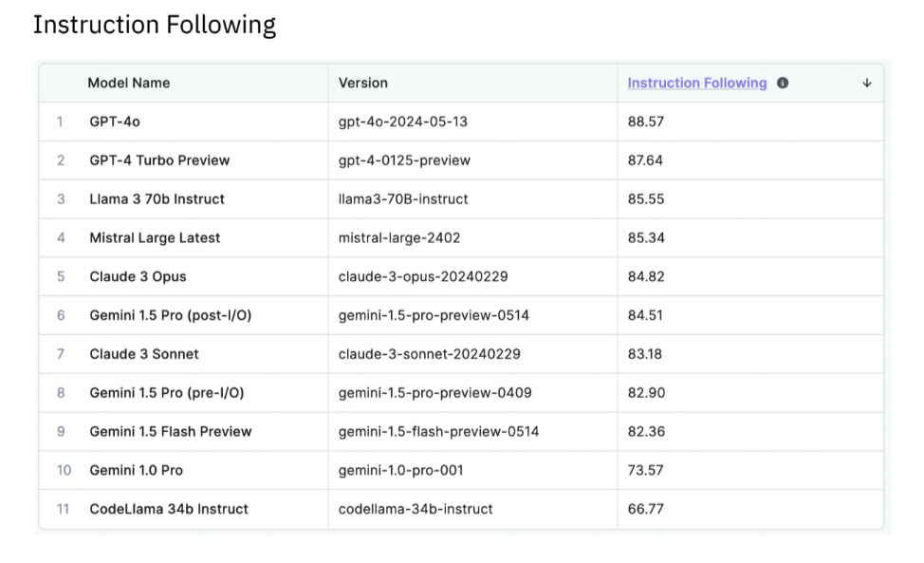Select the Version column header
This screenshot has width=924, height=563.
coord(363,84)
